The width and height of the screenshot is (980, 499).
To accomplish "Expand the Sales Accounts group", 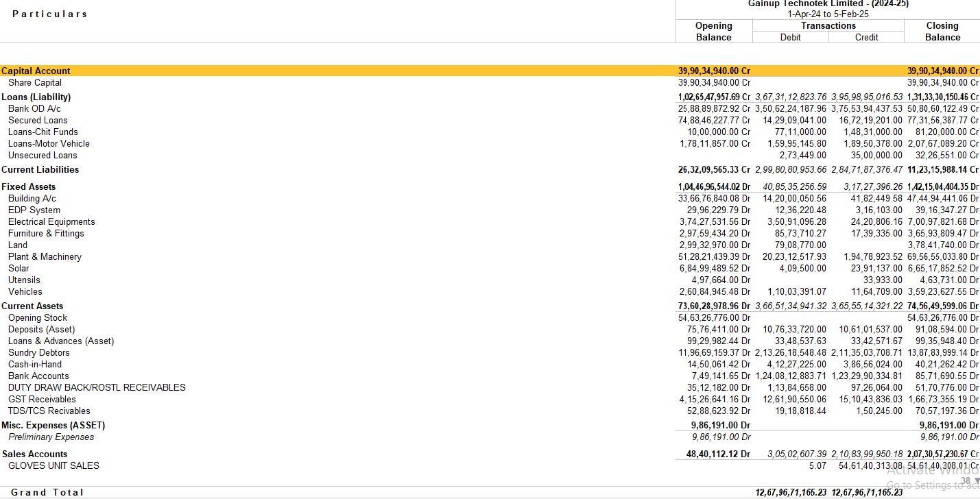I will (35, 454).
